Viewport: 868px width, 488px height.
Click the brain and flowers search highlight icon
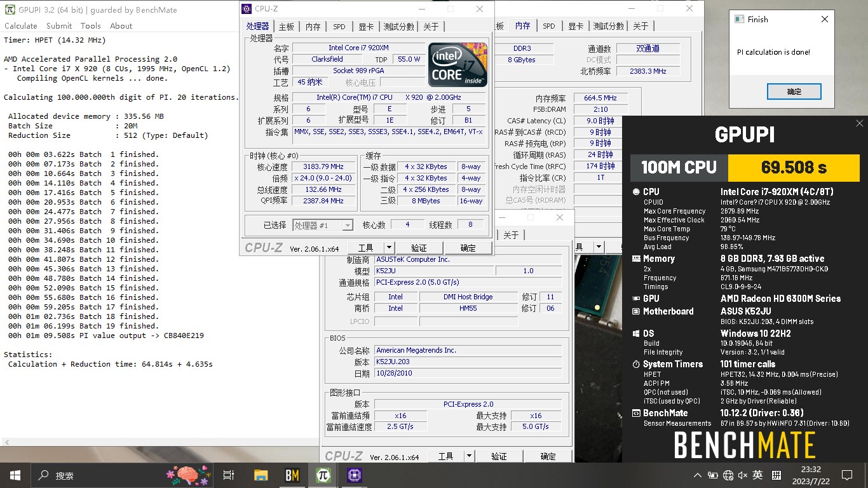click(x=188, y=475)
